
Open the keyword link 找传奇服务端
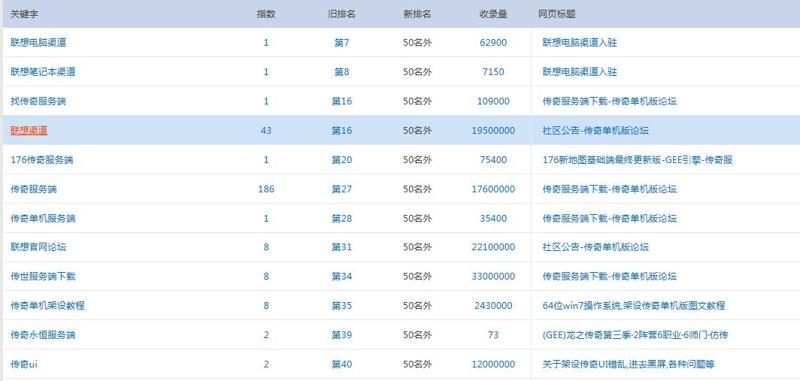[x=38, y=101]
